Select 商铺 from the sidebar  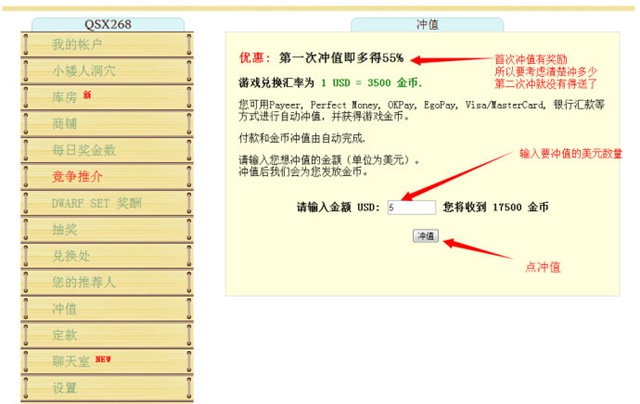pos(65,124)
